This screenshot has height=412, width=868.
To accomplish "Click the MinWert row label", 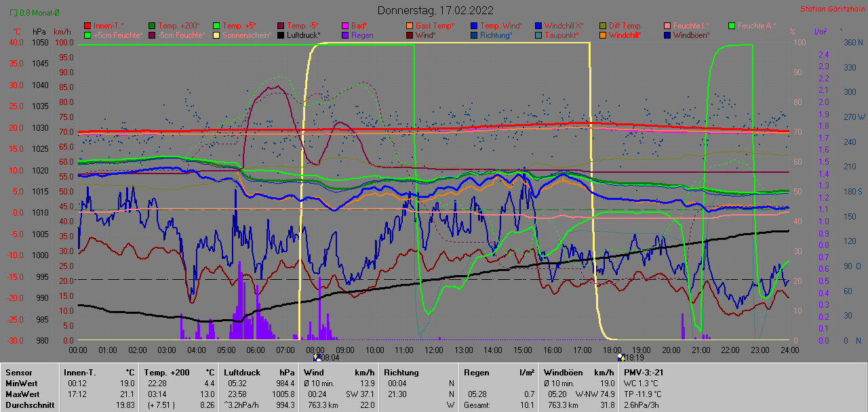I will tap(22, 384).
